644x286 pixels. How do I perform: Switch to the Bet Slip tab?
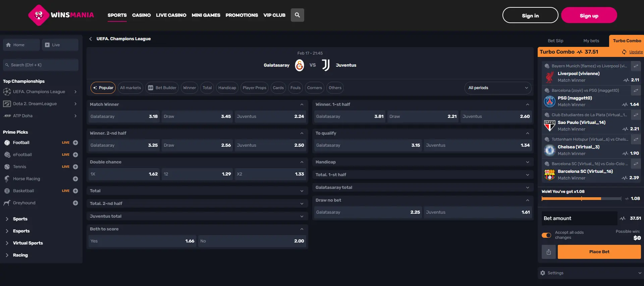(x=555, y=41)
